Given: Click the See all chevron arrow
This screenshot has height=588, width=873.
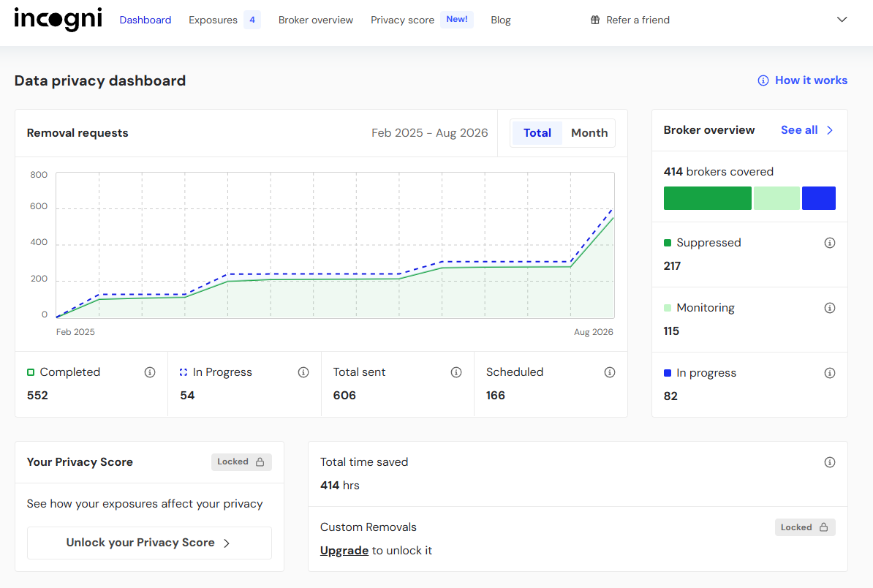Looking at the screenshot, I should (830, 130).
